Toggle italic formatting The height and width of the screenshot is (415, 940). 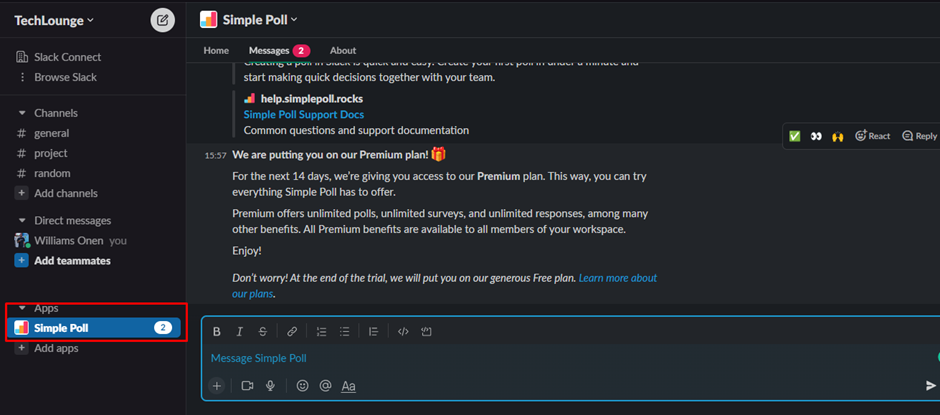(240, 332)
